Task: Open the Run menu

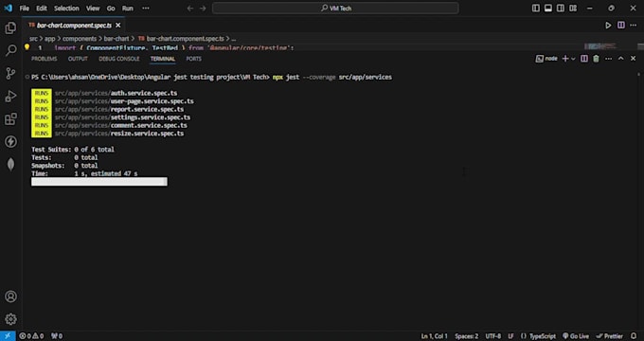Action: tap(128, 9)
